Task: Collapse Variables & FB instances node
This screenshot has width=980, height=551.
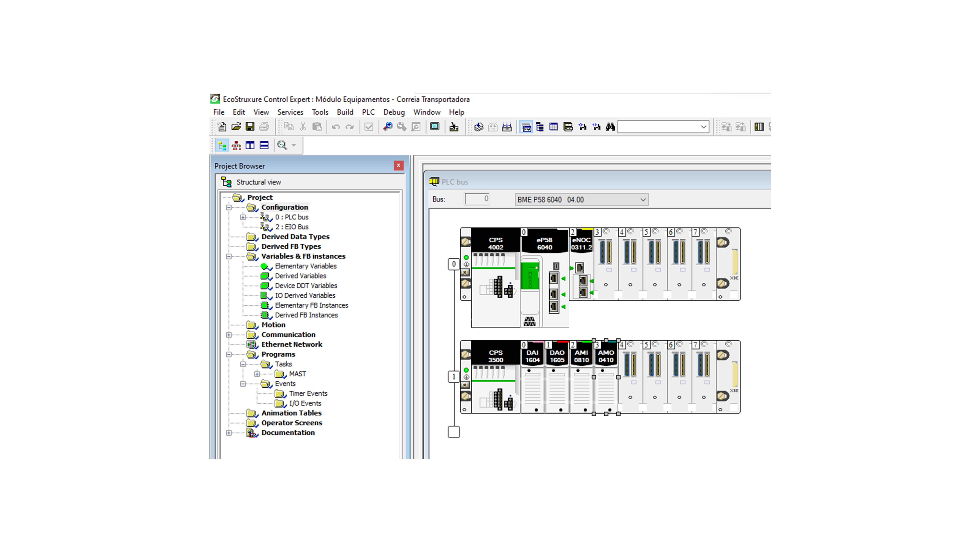Action: (229, 257)
